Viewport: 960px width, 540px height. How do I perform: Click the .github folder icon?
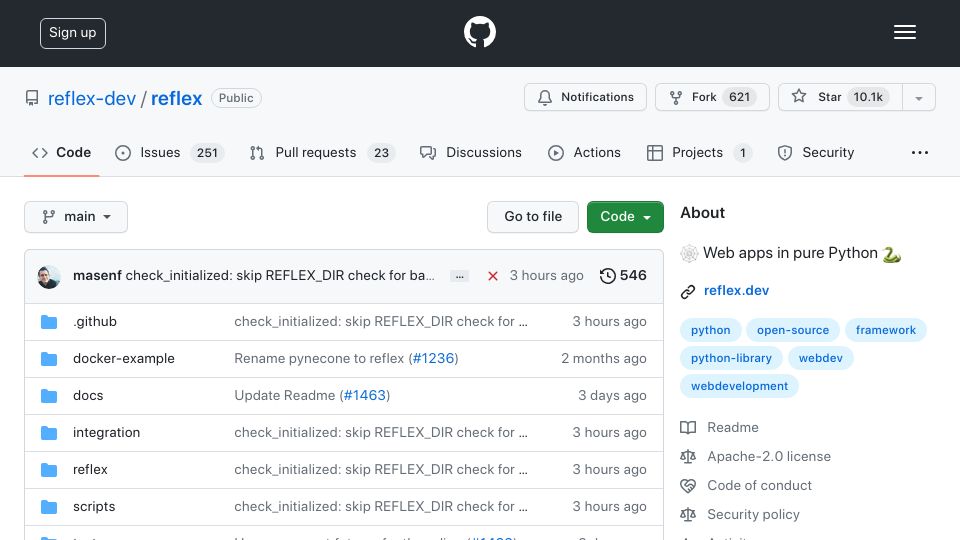49,322
